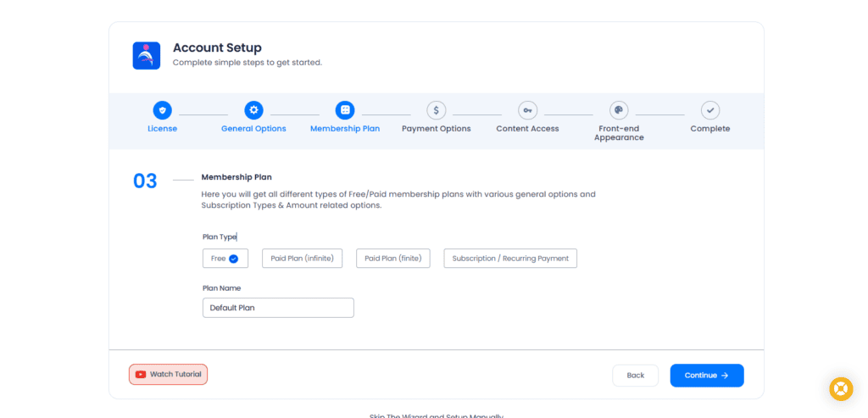The width and height of the screenshot is (868, 418).
Task: Click the Plan Type label
Action: click(x=220, y=237)
